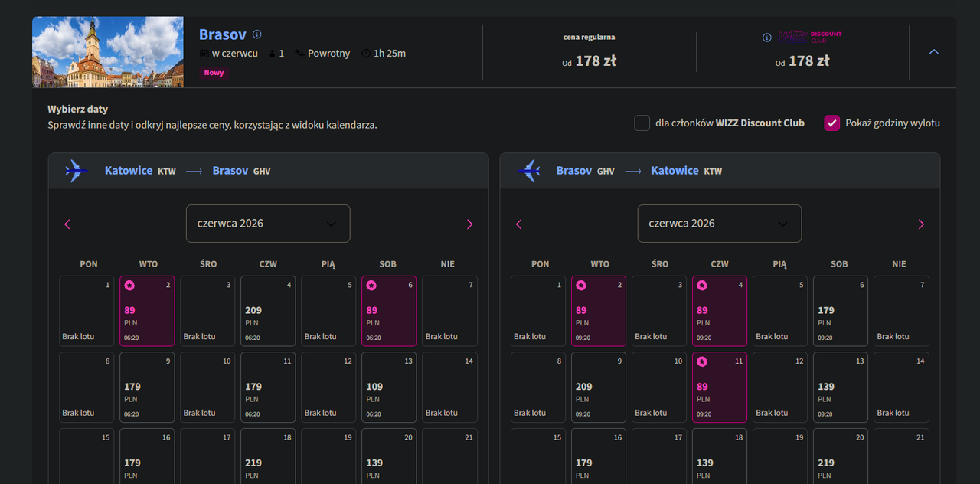This screenshot has height=484, width=980.
Task: Click the plane icon in Brasov–Katowice header
Action: 528,171
